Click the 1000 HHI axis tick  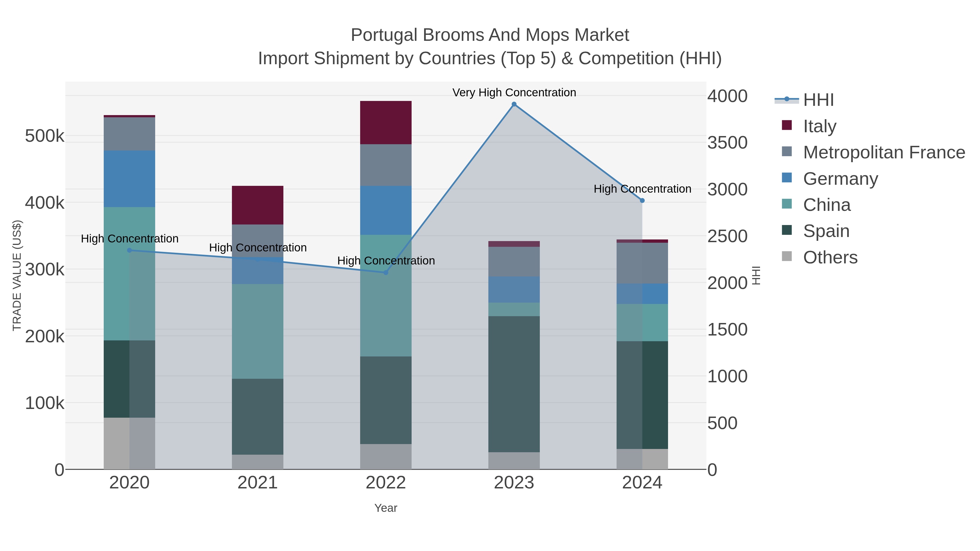click(727, 376)
